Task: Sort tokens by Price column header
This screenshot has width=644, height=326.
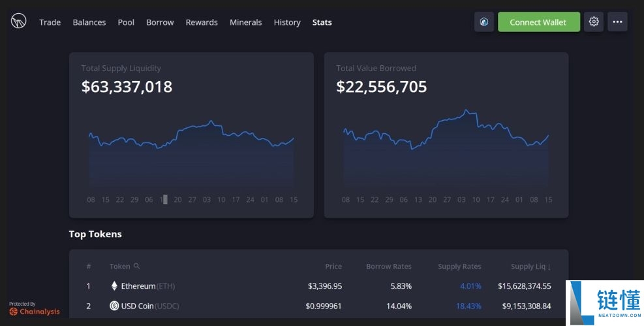Action: pyautogui.click(x=333, y=267)
